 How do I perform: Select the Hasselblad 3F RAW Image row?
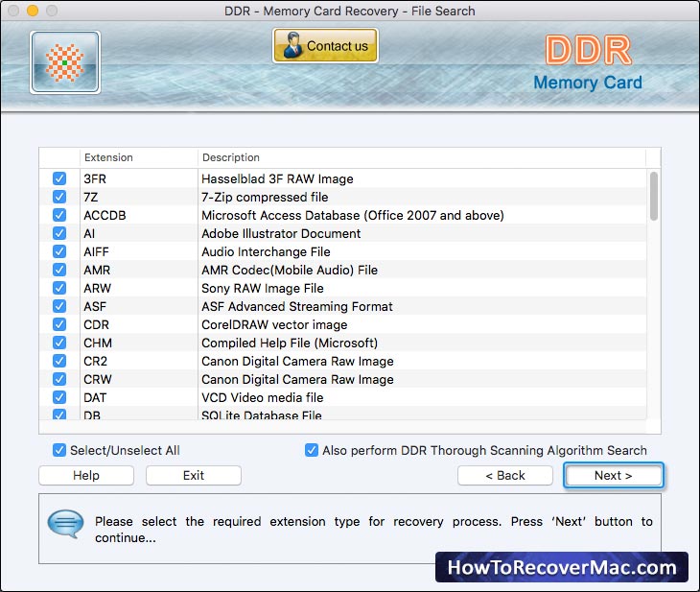click(343, 178)
